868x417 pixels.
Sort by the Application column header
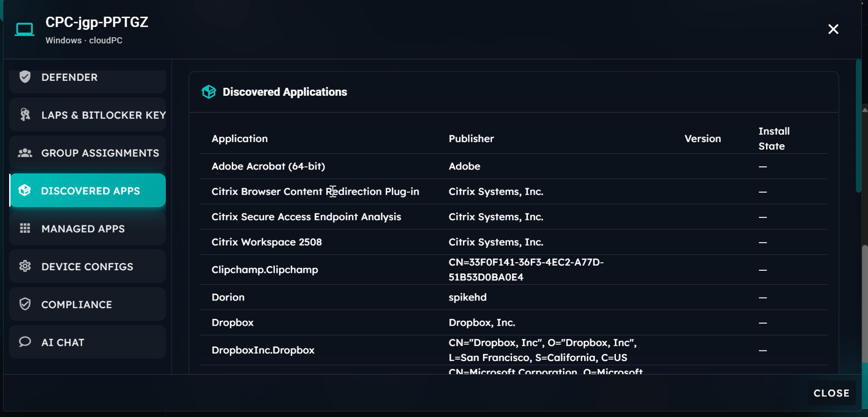pyautogui.click(x=239, y=139)
